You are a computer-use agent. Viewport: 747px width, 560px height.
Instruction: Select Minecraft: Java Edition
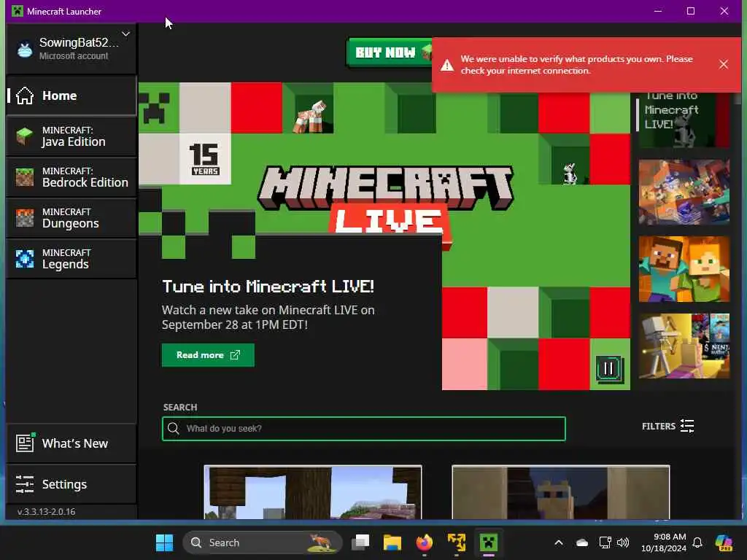coord(71,136)
